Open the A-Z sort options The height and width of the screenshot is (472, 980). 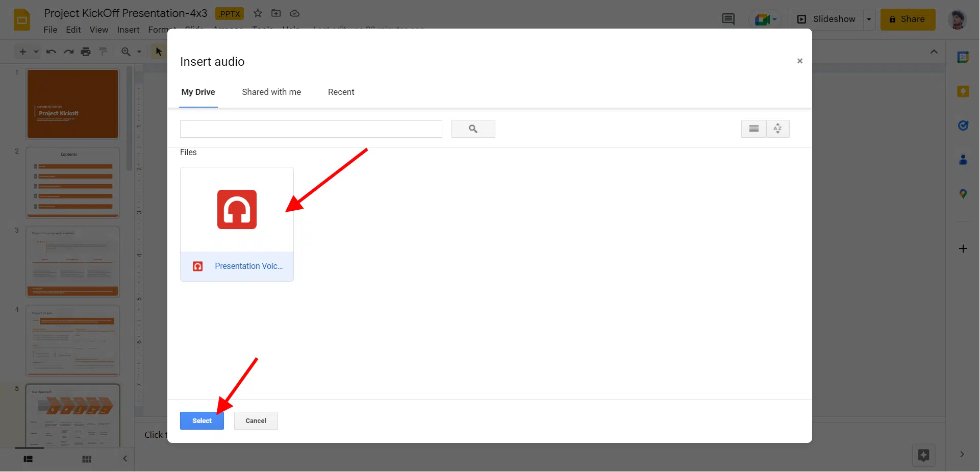pyautogui.click(x=777, y=129)
